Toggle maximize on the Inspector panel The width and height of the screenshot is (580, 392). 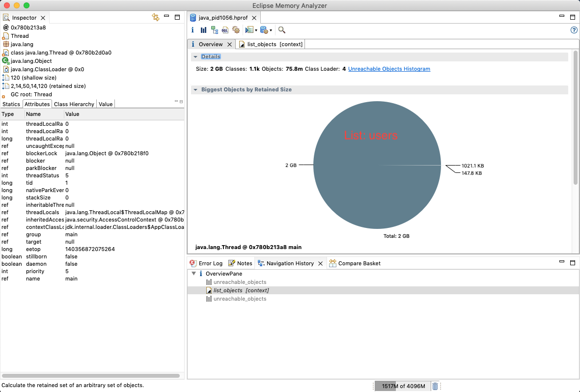[x=177, y=17]
